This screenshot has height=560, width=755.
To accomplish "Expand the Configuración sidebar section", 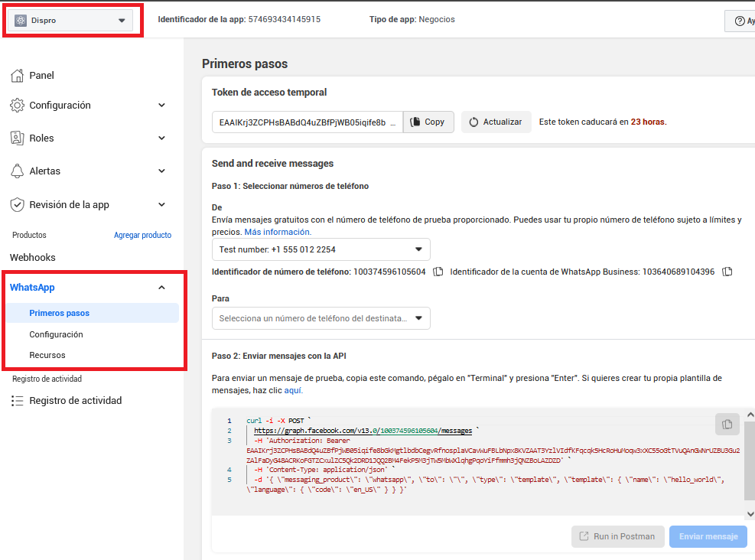I will tap(161, 106).
